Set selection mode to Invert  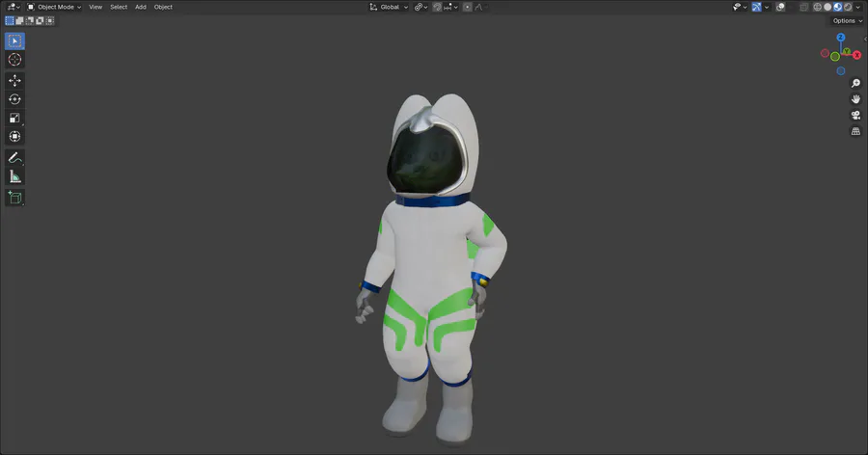(x=40, y=20)
